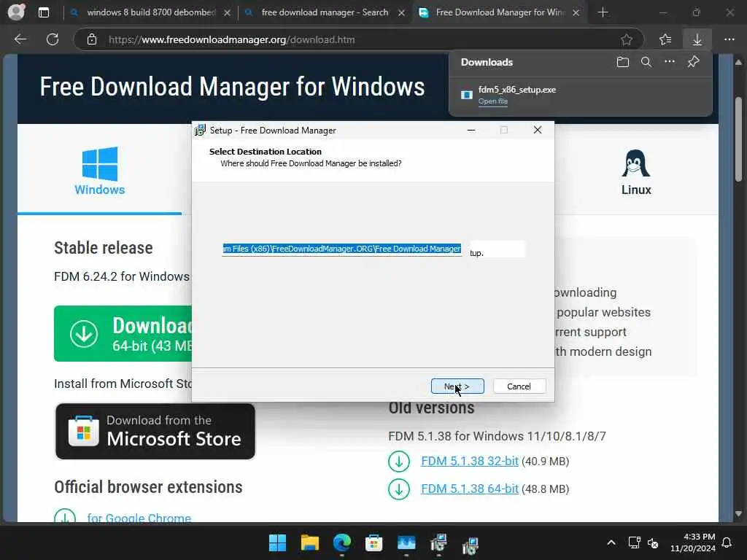Close the Free Download Manager for Windows tab
Screen dimensions: 747x560
576,13
